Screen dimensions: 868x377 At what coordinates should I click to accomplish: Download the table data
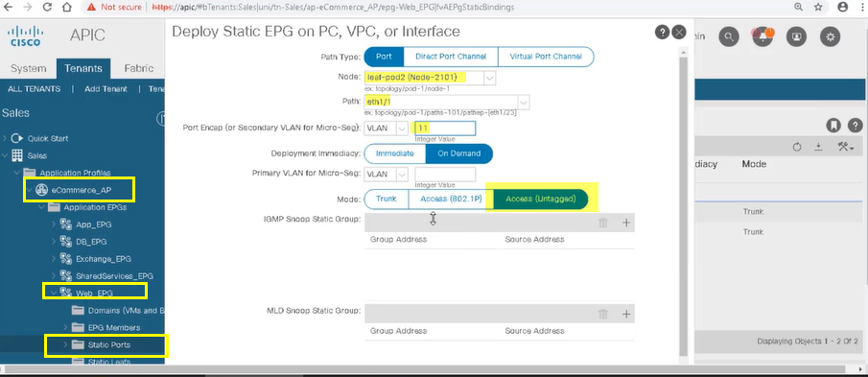click(x=819, y=148)
